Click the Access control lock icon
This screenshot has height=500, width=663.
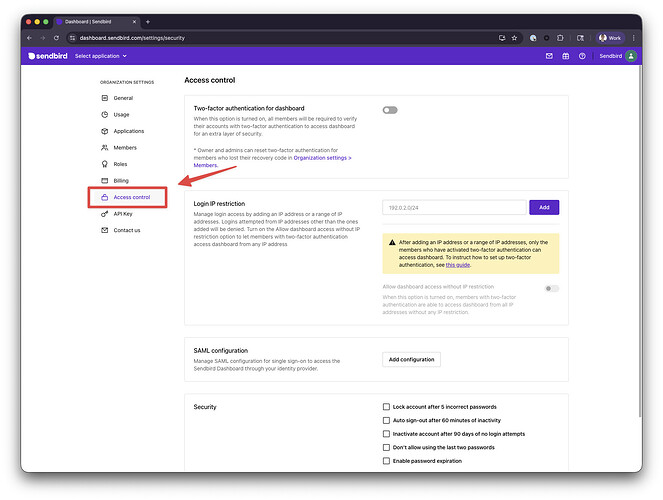point(104,197)
